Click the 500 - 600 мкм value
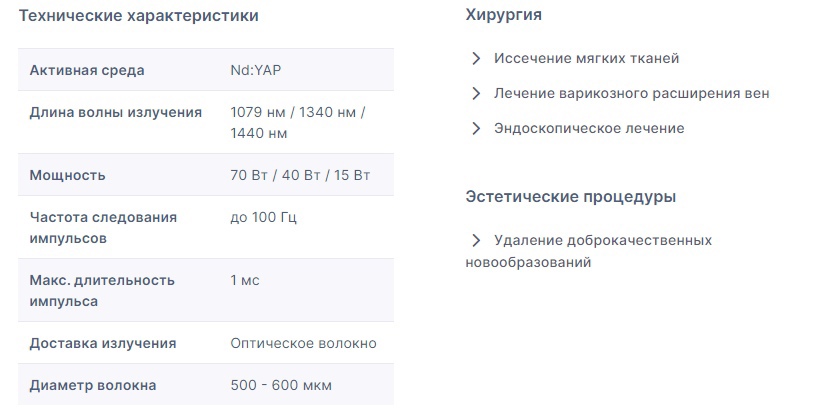 point(281,385)
